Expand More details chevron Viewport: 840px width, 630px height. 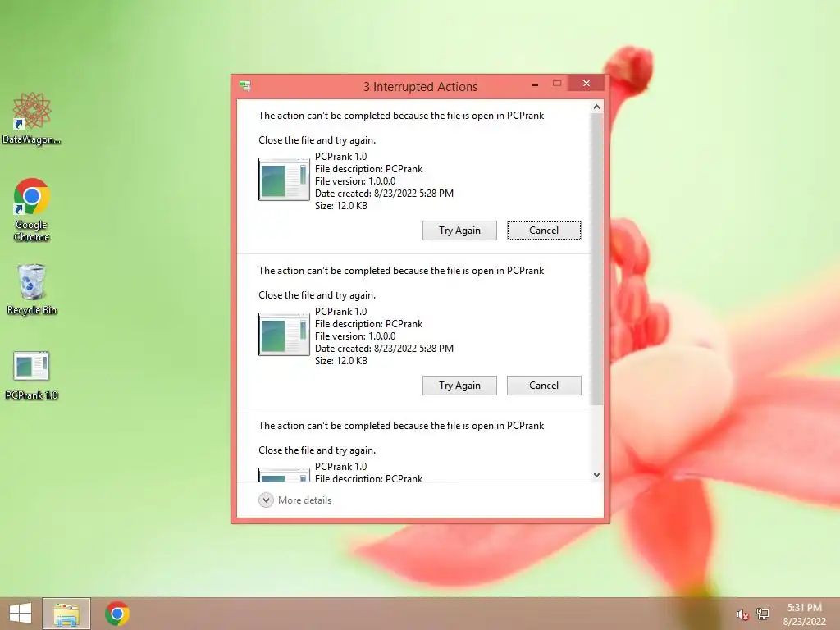pyautogui.click(x=266, y=500)
